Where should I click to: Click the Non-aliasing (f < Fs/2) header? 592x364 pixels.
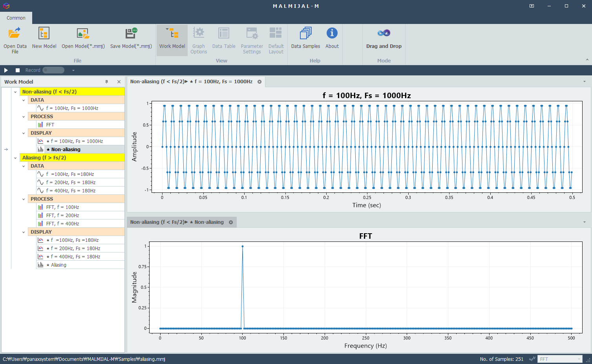pos(72,91)
